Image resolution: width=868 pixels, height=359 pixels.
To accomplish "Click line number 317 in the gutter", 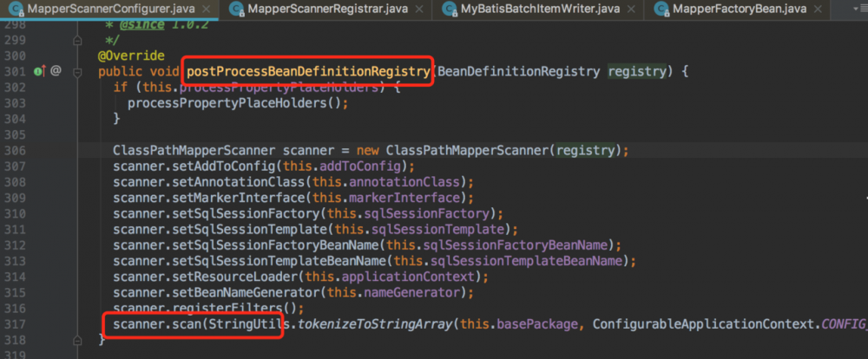I will point(15,323).
